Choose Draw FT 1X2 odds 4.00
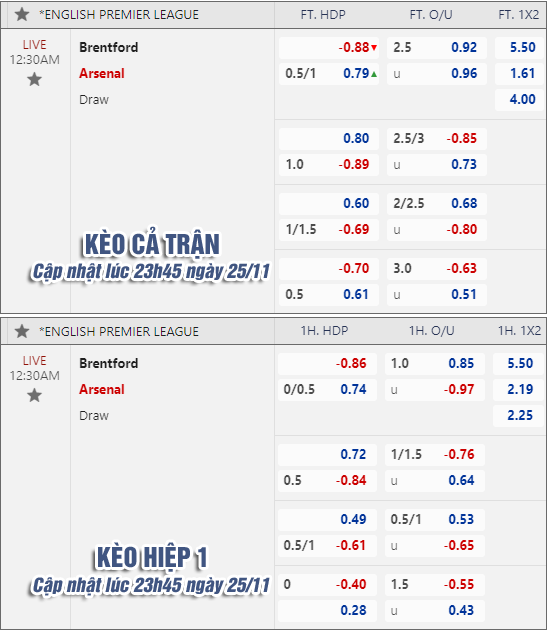The width and height of the screenshot is (547, 630). pyautogui.click(x=522, y=99)
